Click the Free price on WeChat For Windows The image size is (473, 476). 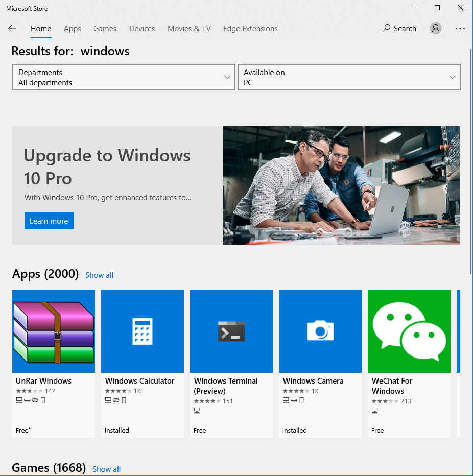tap(377, 430)
